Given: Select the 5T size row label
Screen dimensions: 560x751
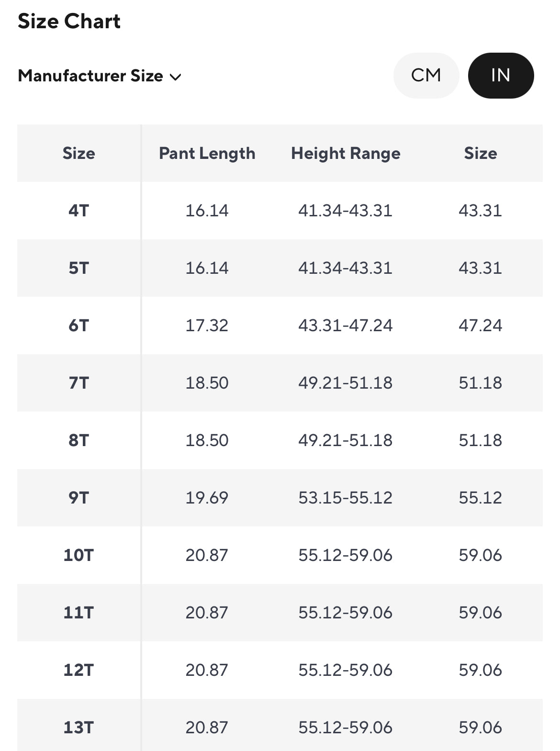Looking at the screenshot, I should [78, 268].
